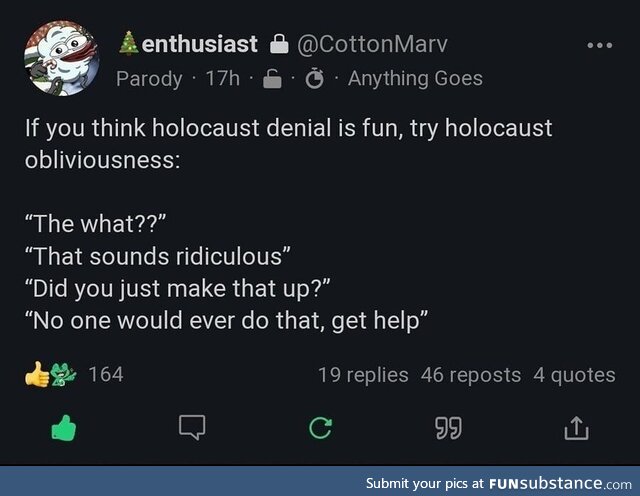Click the green repost arrows icon

tap(320, 428)
